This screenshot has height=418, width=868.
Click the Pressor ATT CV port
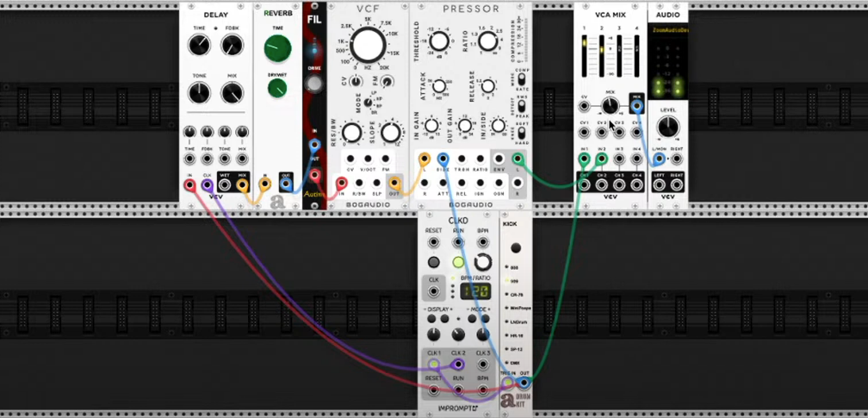tap(443, 183)
